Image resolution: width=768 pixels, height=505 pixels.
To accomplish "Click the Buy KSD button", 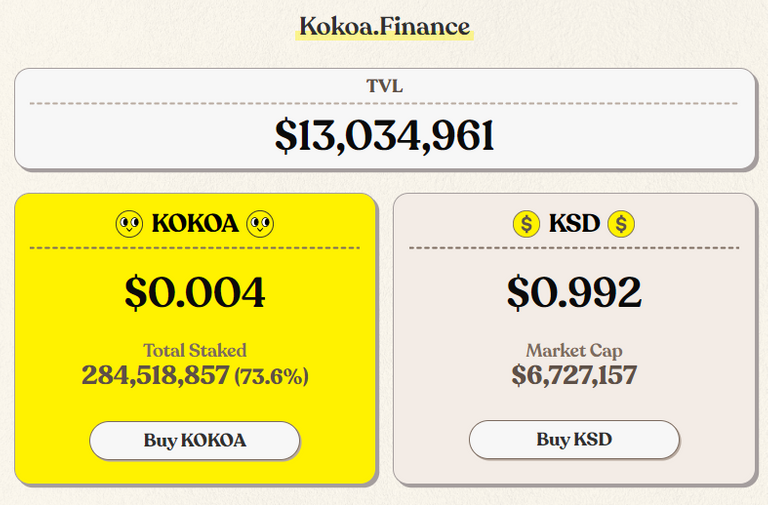I will tap(574, 439).
